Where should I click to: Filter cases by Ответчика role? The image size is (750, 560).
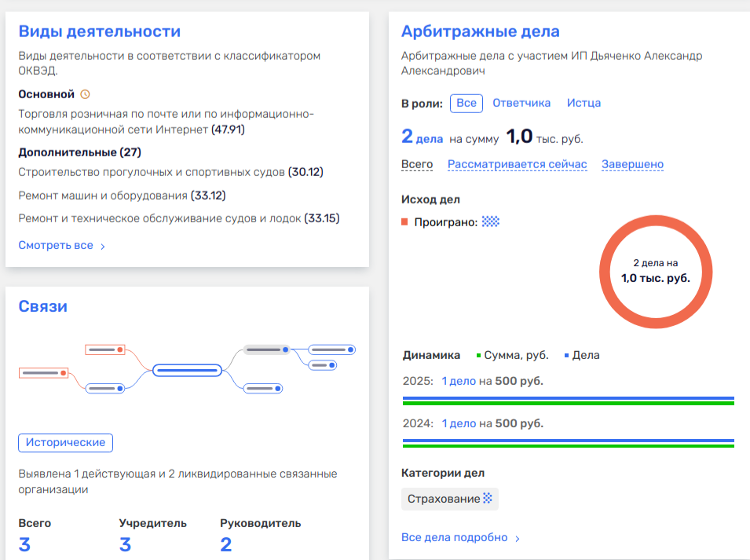point(521,103)
